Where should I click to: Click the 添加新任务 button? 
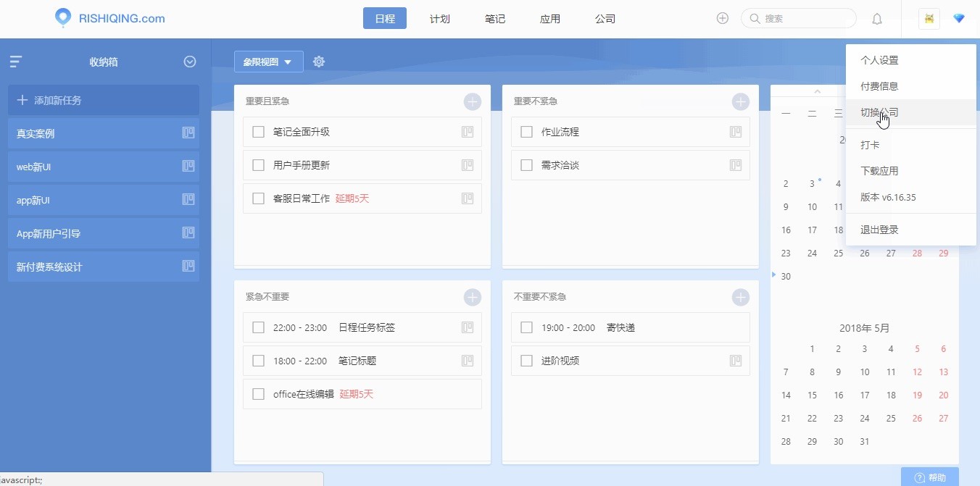click(x=104, y=100)
